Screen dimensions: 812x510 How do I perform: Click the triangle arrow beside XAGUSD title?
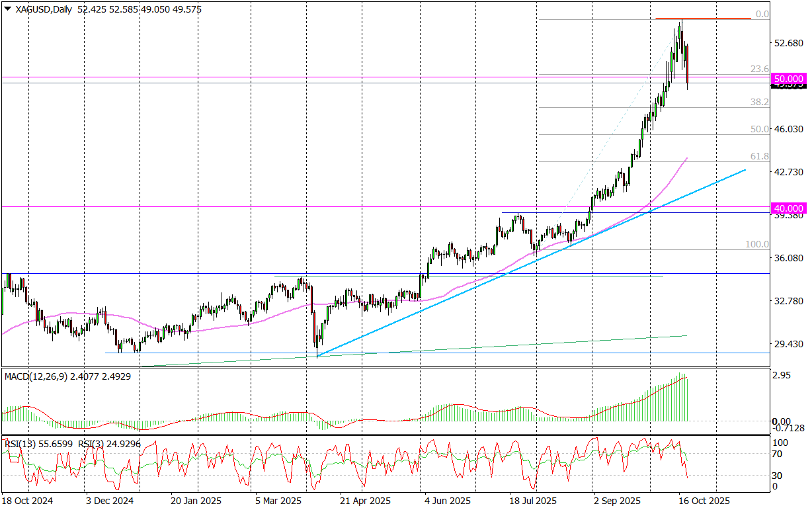[7, 9]
